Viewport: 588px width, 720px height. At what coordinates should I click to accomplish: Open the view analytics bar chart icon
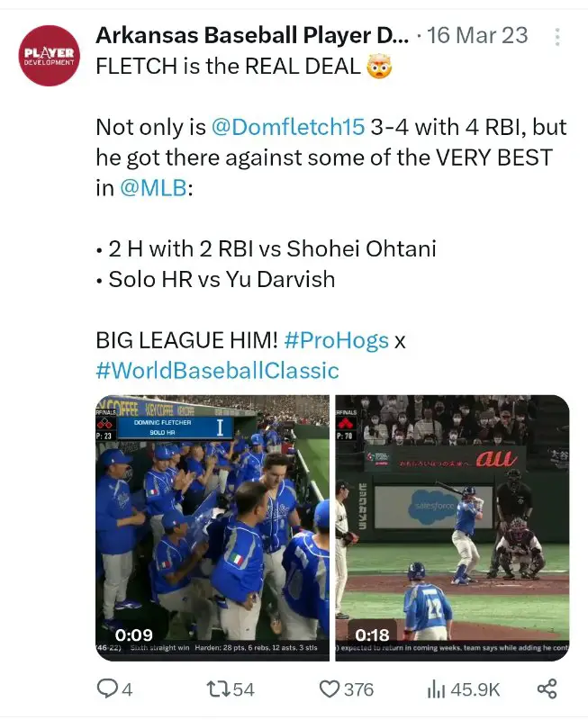pos(436,689)
